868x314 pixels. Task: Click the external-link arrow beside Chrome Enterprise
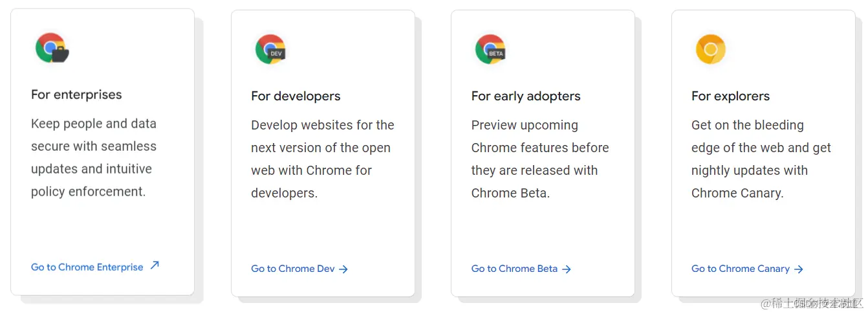tap(155, 265)
